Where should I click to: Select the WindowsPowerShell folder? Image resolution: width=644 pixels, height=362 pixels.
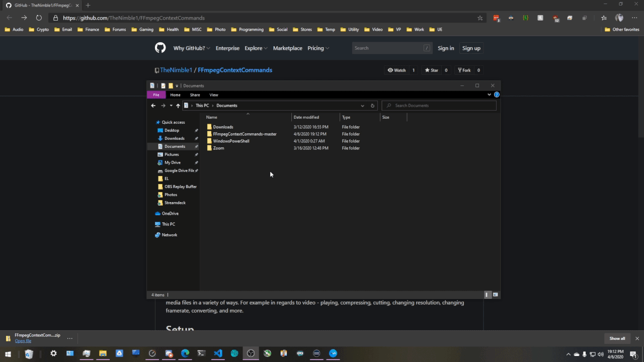coord(231,141)
